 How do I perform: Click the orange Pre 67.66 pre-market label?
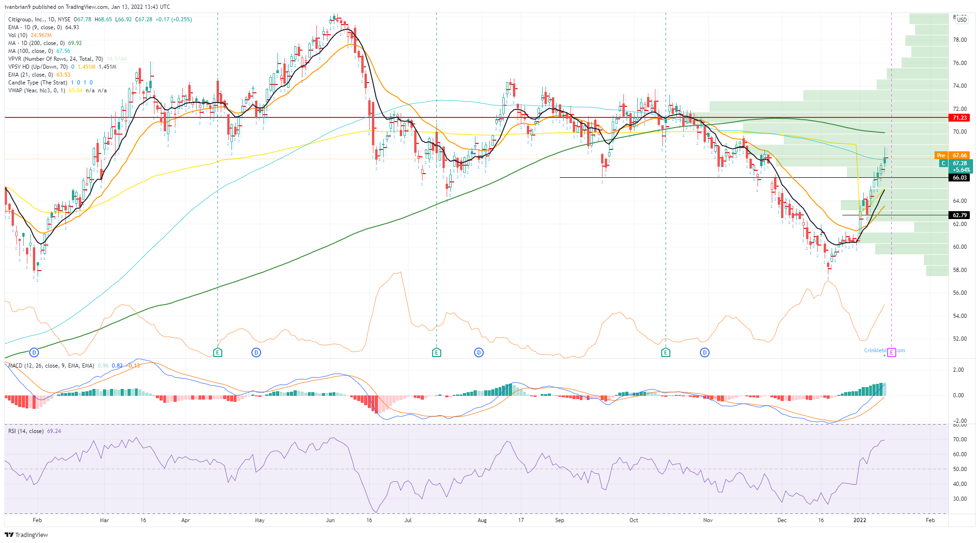coord(953,155)
